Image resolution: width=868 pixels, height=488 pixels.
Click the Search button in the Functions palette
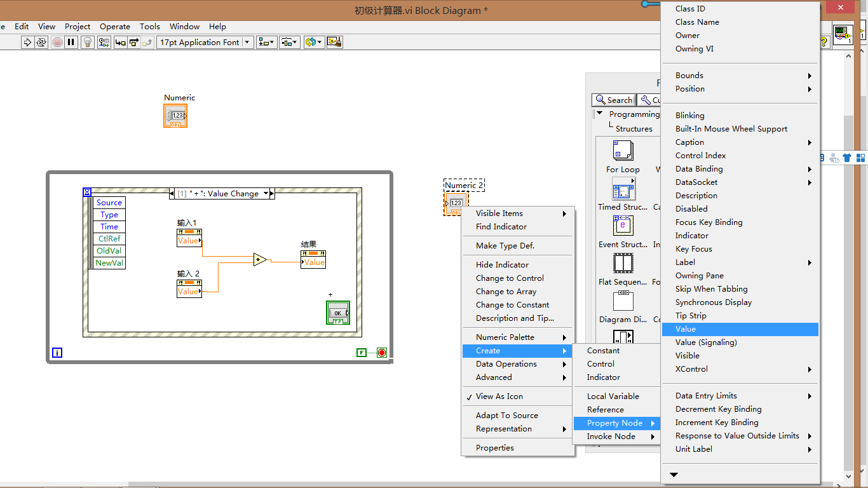[x=613, y=100]
